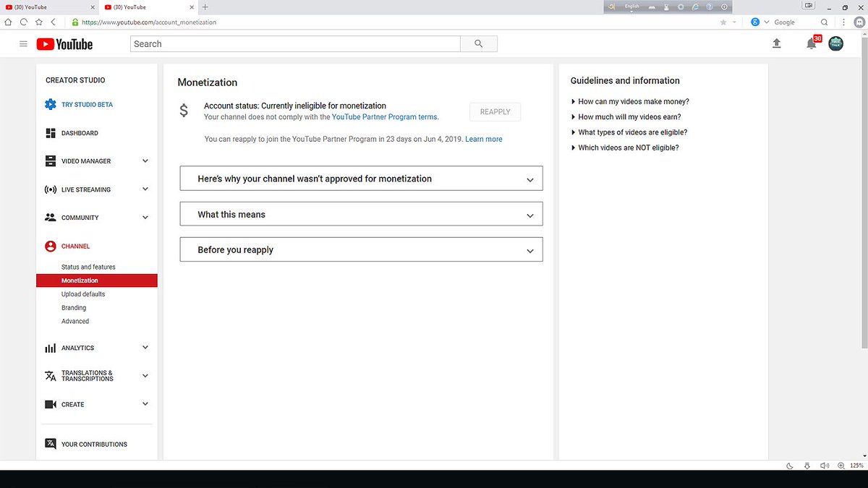
Task: Open the YouTube hamburger guide menu
Action: pyautogui.click(x=23, y=44)
